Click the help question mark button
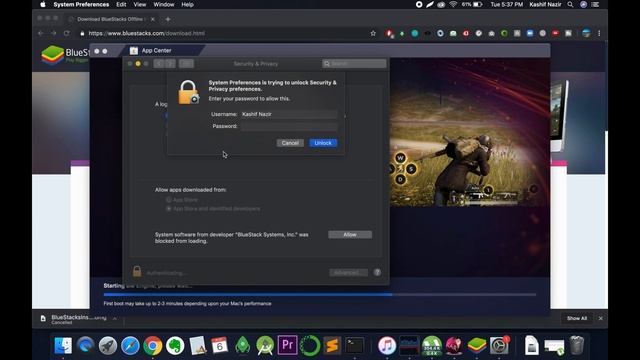 point(377,272)
